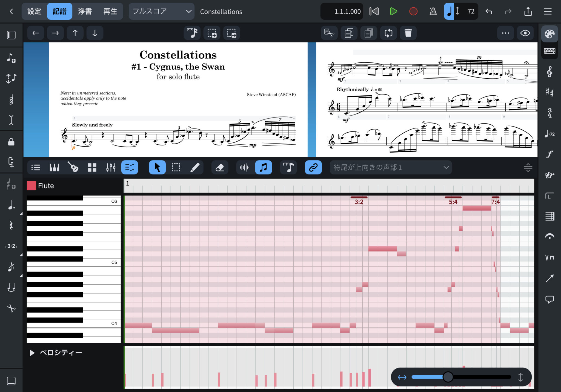Open the フルスコア layout dropdown
The height and width of the screenshot is (392, 561).
161,11
